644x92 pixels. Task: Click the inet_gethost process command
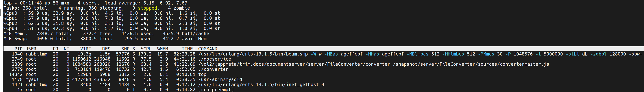click(261, 85)
